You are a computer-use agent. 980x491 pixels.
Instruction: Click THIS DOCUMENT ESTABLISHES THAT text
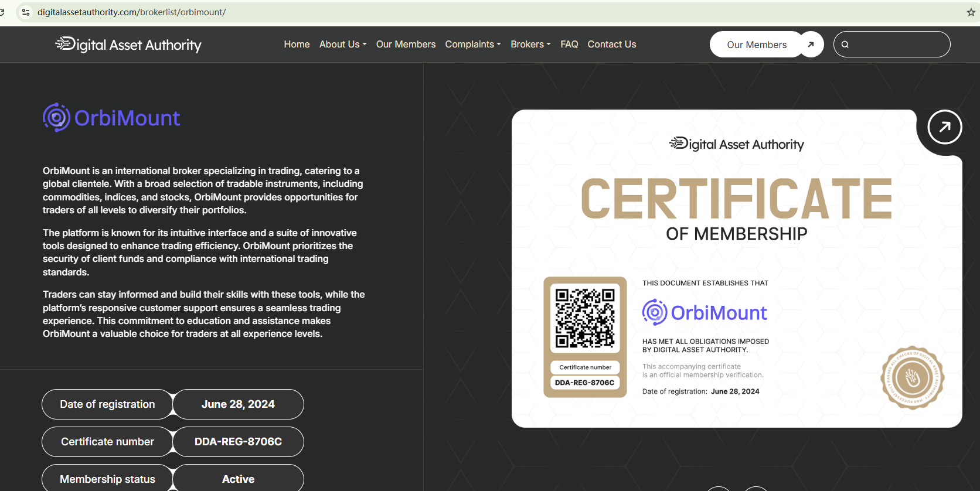(705, 283)
